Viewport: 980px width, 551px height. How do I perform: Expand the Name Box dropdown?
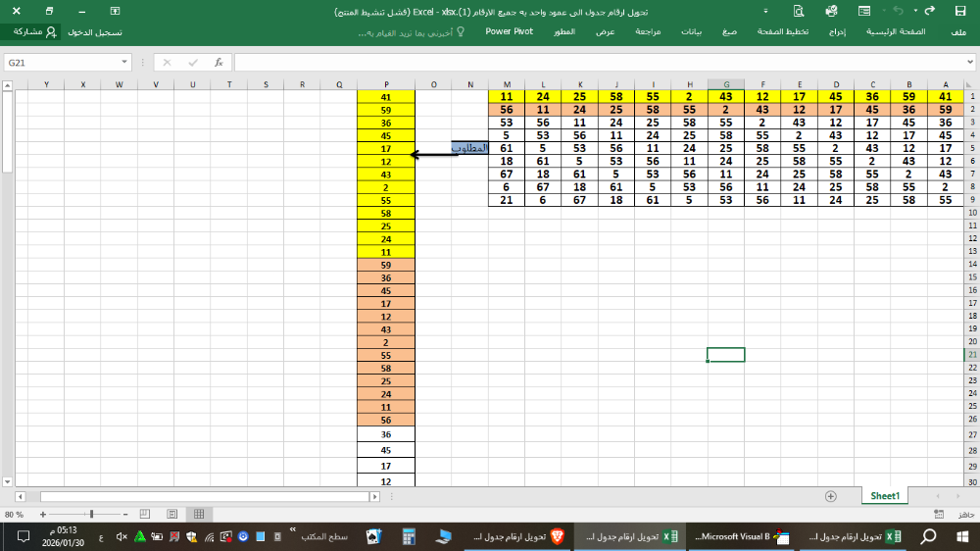[124, 62]
